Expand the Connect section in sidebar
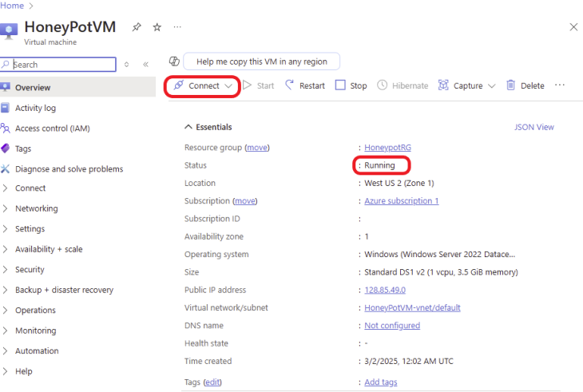Screen dimensions: 583x392 (x=30, y=188)
